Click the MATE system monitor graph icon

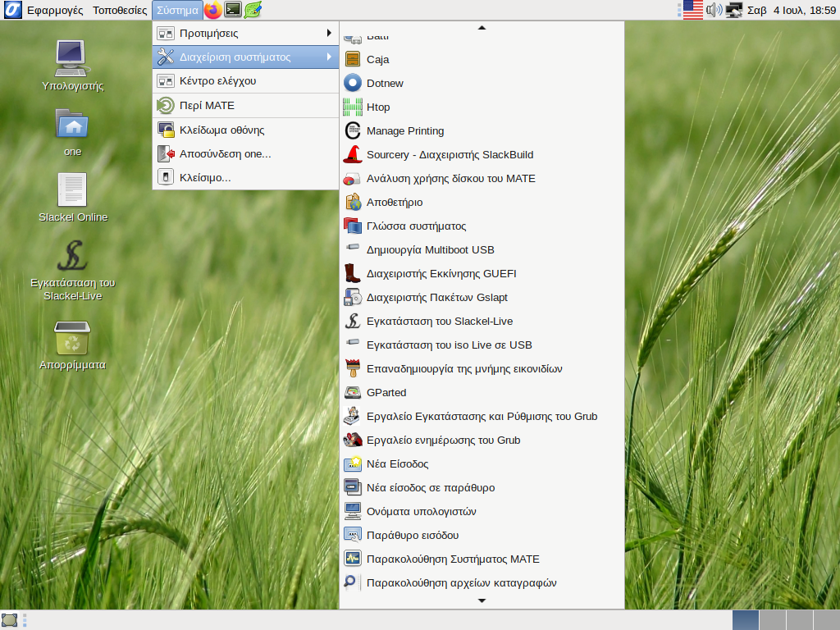coord(353,559)
